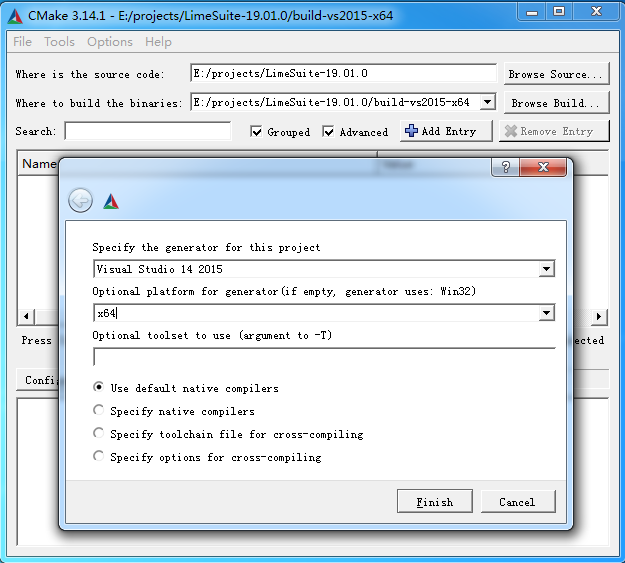The image size is (625, 563).
Task: Open the x64 platform dropdown arrow
Action: coord(546,313)
